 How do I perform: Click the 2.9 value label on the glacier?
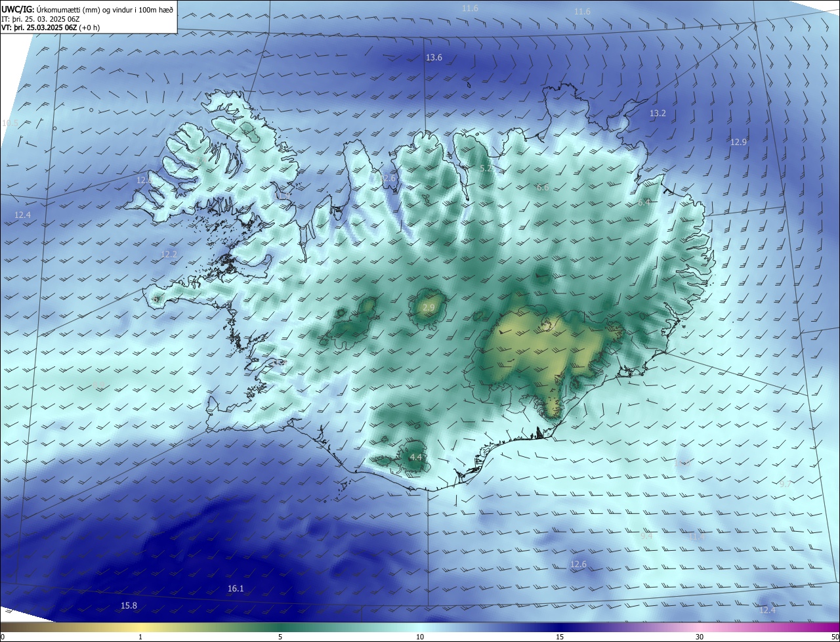click(429, 308)
